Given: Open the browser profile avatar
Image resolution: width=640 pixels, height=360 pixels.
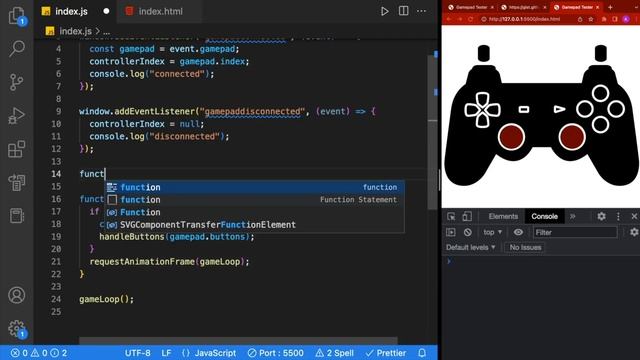Looking at the screenshot, I should 626,19.
